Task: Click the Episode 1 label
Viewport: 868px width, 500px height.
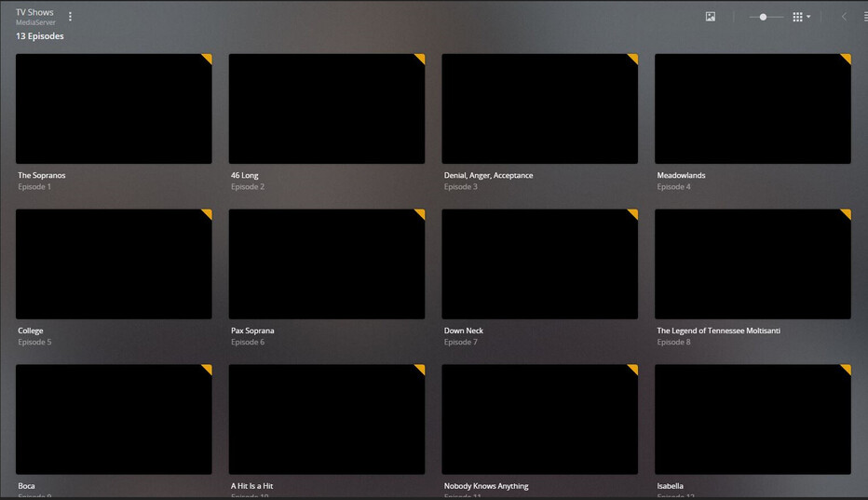Action: [34, 186]
